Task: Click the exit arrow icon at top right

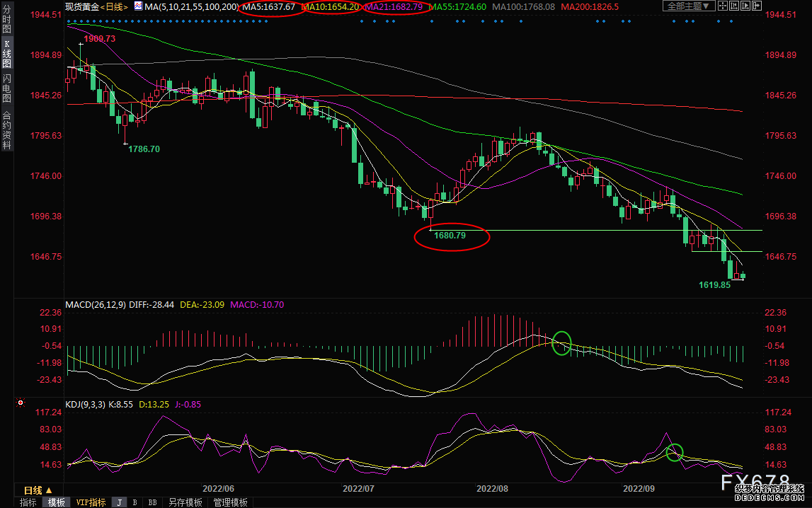Action: 757,6
